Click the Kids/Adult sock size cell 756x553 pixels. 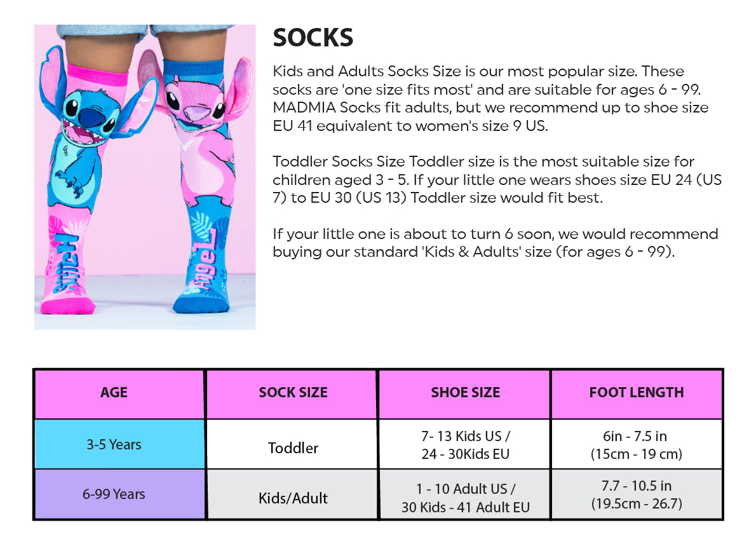293,498
